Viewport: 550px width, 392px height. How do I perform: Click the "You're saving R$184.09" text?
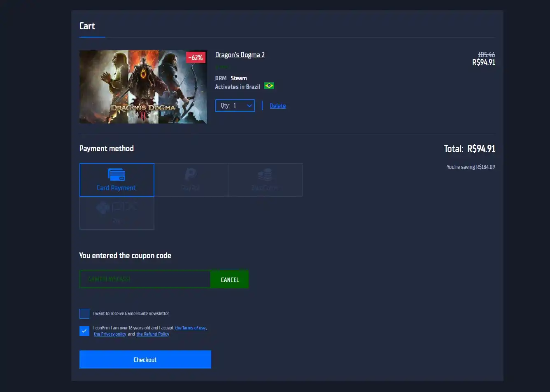(x=471, y=167)
